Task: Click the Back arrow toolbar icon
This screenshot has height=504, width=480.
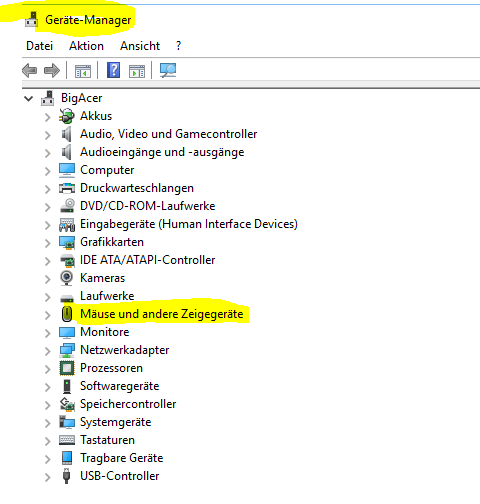Action: tap(30, 71)
